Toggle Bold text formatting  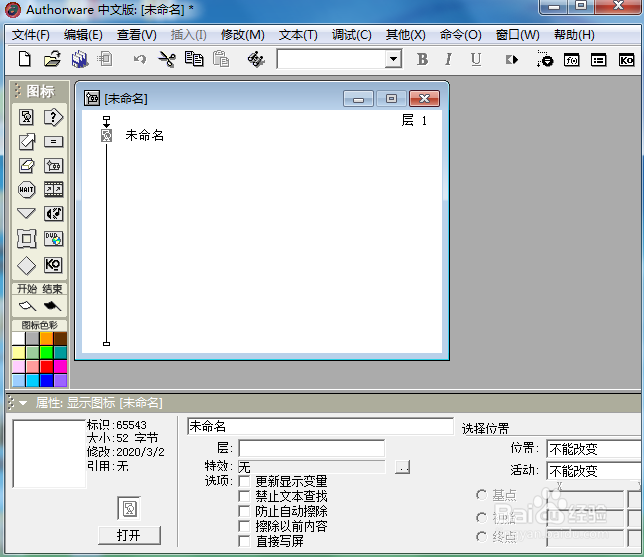[422, 60]
